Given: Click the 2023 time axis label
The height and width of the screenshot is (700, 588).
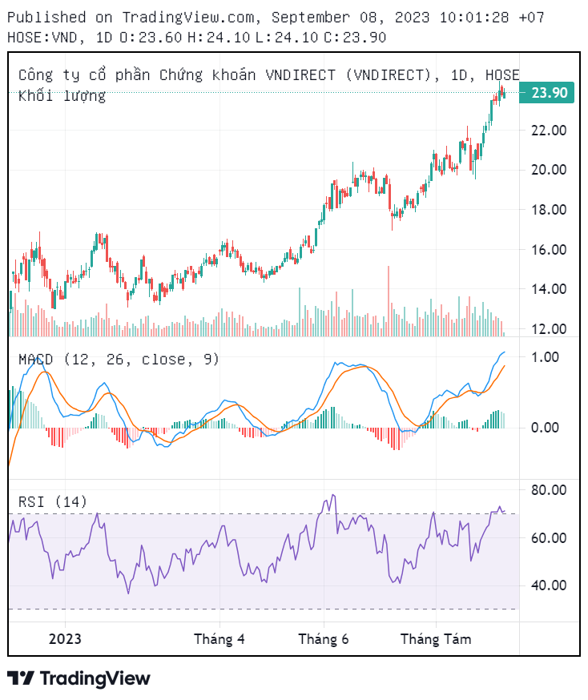Looking at the screenshot, I should (x=65, y=639).
